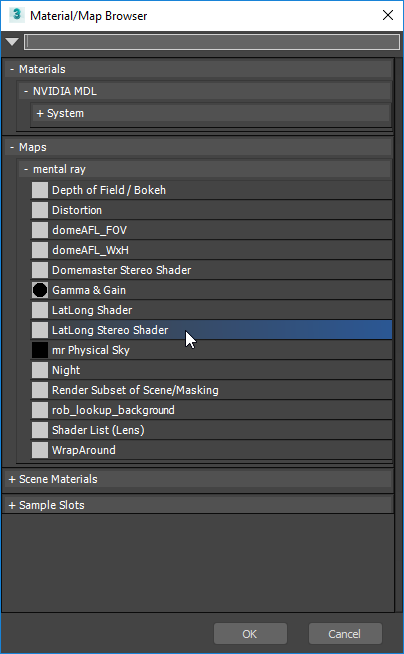The width and height of the screenshot is (404, 654).
Task: Click the Cancel button
Action: tap(345, 634)
